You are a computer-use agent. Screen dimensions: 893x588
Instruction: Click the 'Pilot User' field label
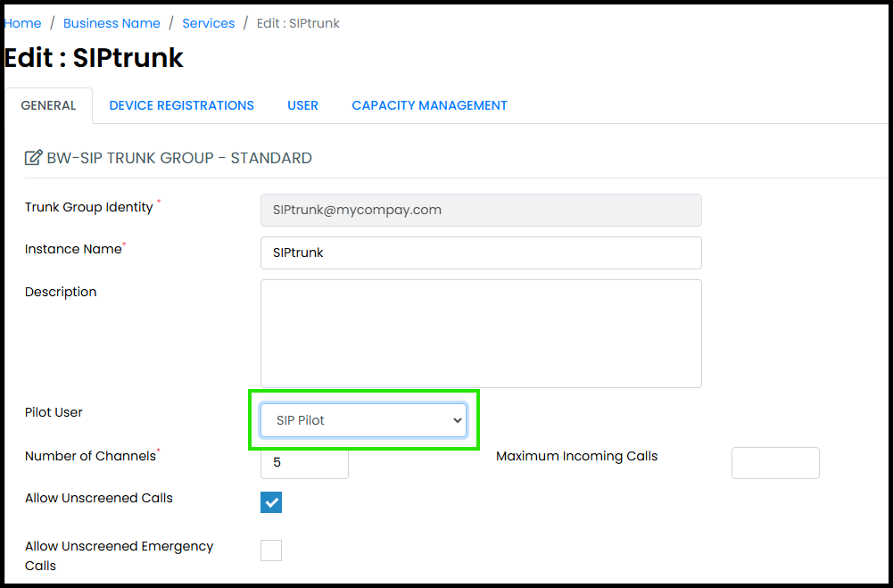click(x=54, y=412)
